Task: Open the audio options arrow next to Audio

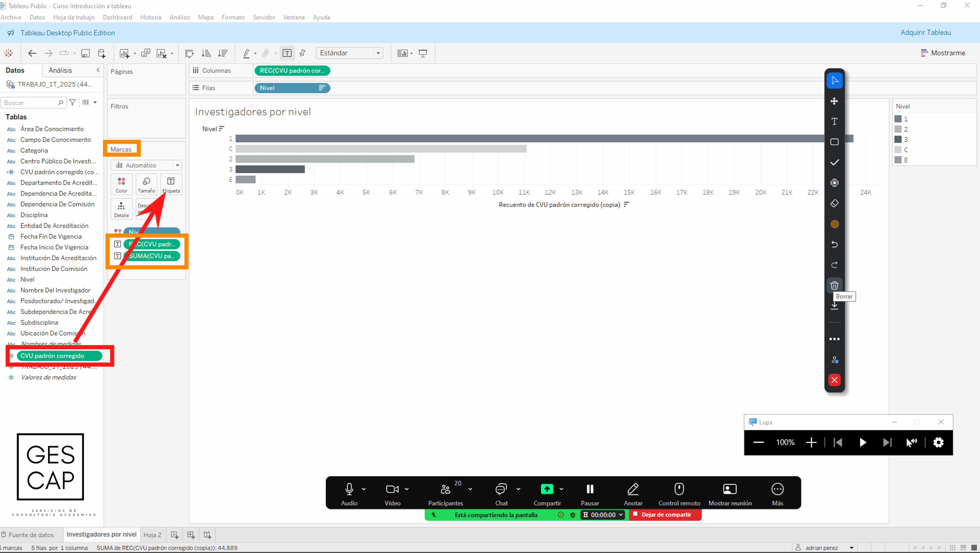Action: [x=364, y=489]
